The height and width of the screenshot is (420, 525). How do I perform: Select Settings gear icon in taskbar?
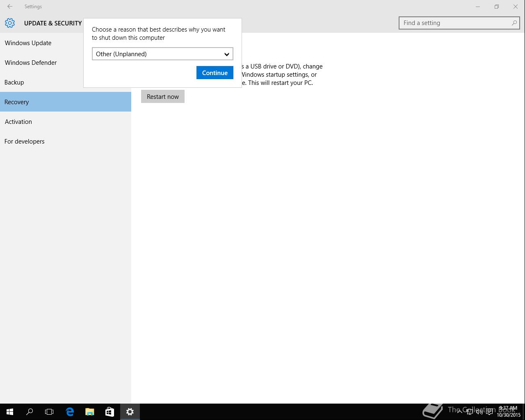point(130,412)
